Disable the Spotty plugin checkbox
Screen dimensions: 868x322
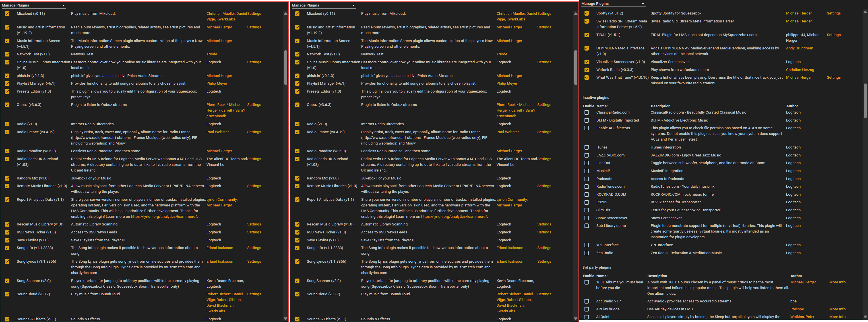click(x=587, y=13)
